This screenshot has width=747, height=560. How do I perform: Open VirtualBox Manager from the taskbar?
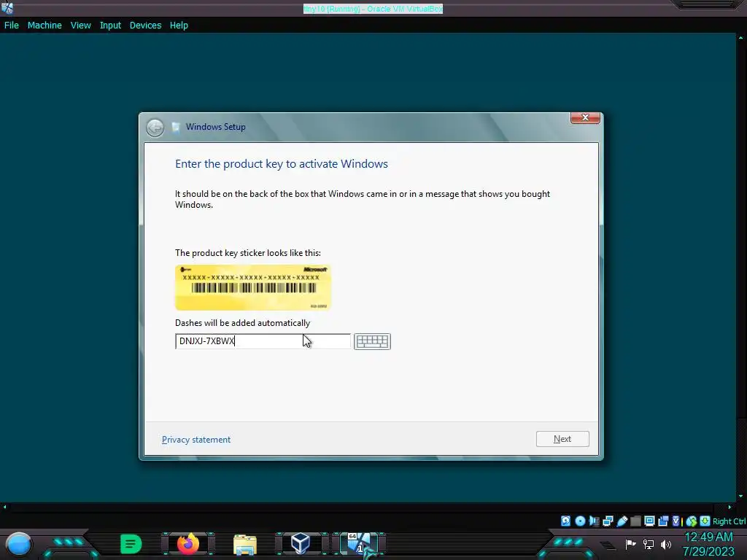pyautogui.click(x=301, y=543)
